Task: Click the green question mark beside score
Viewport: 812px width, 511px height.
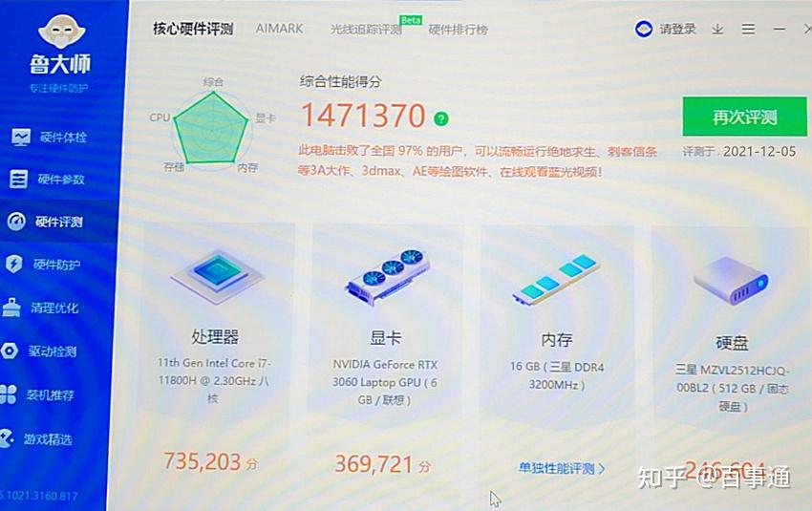Action: [441, 118]
